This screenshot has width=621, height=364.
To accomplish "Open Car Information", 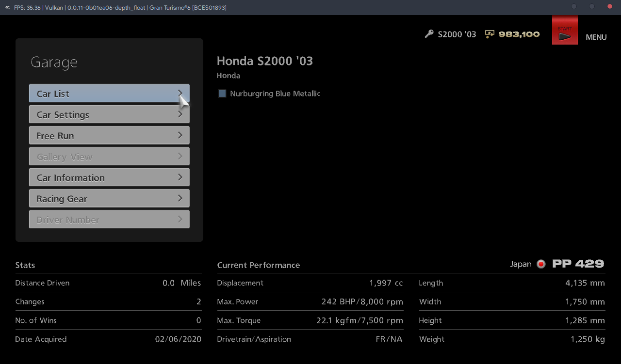I will pos(109,177).
